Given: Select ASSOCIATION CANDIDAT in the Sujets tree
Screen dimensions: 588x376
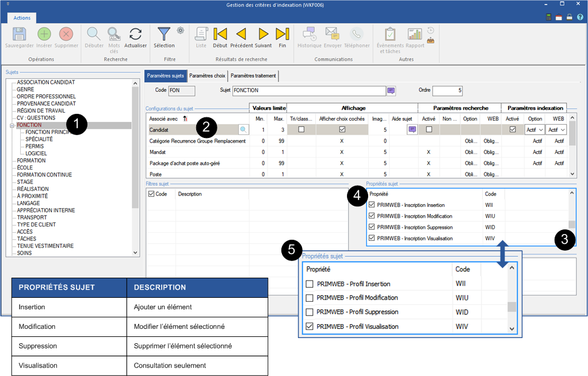Looking at the screenshot, I should [46, 82].
